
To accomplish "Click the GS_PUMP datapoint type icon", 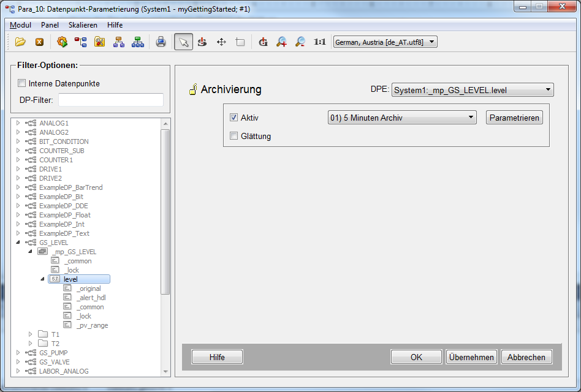I will [x=31, y=352].
